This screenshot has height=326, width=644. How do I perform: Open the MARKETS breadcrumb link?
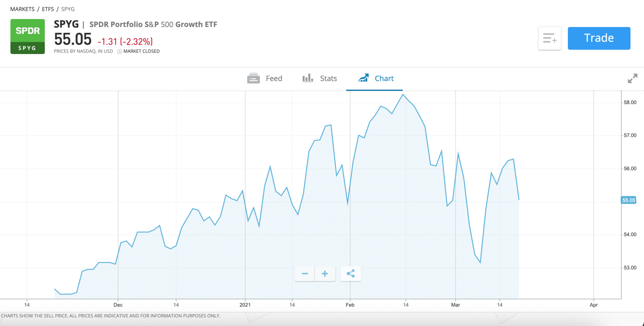22,9
